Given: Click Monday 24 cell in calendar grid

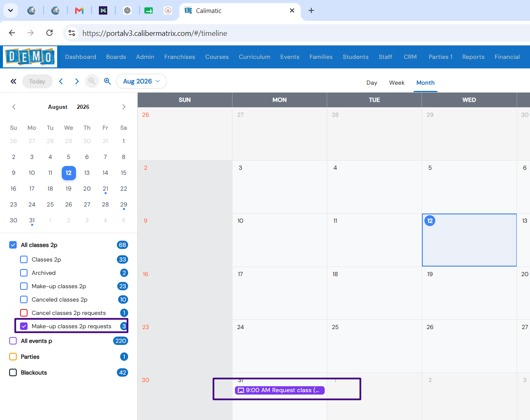Looking at the screenshot, I should click(x=280, y=346).
